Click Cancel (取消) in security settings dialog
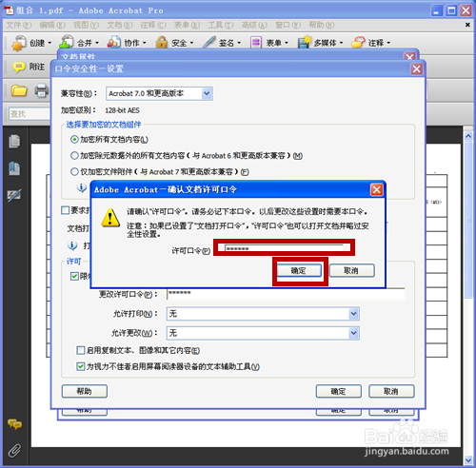 point(391,391)
